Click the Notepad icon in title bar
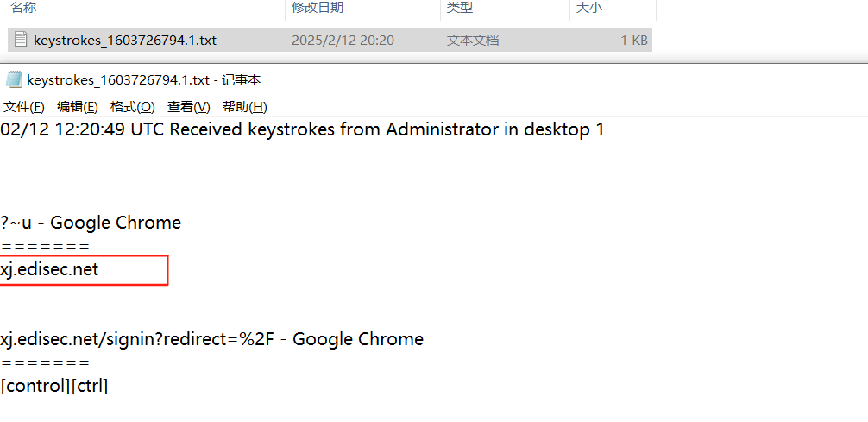The image size is (868, 422). tap(13, 80)
